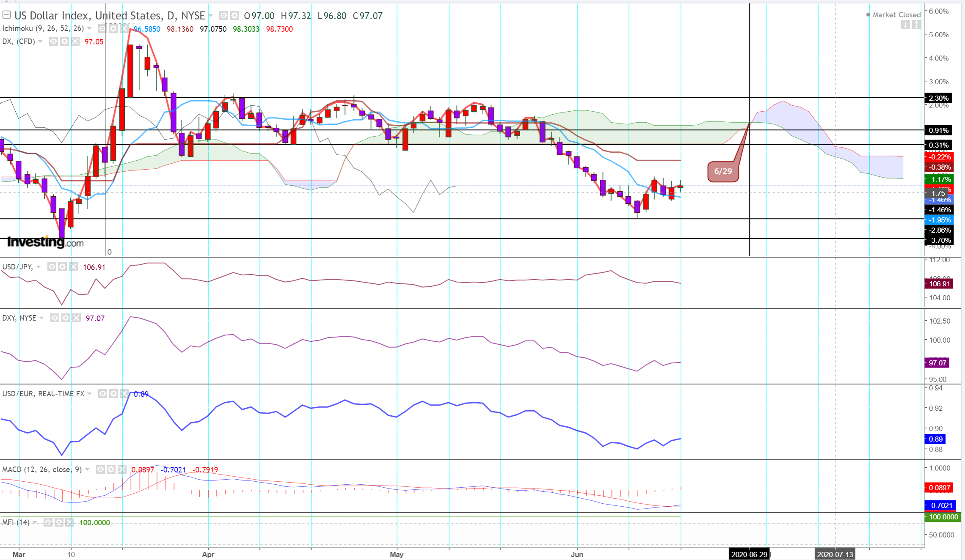Viewport: 965px width, 560px height.
Task: Toggle visibility eye of Ichimoku indicator
Action: [102, 29]
